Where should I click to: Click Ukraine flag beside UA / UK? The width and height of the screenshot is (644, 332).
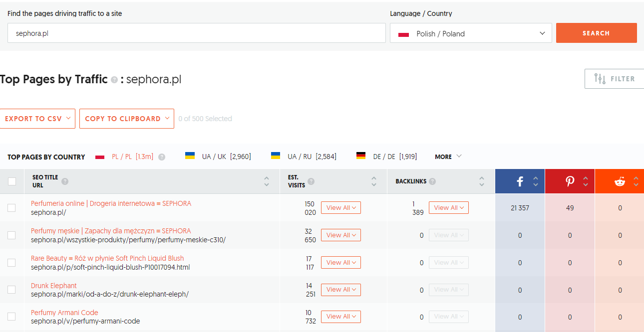tap(190, 156)
